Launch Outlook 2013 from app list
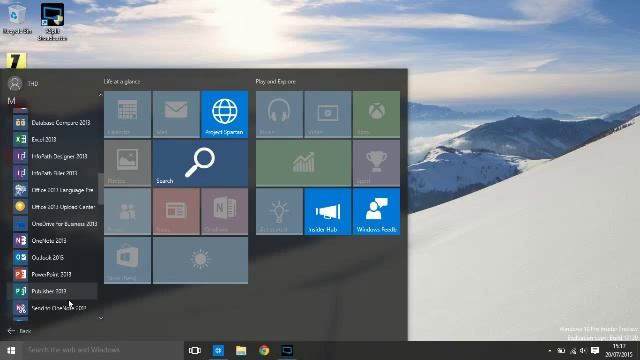The height and width of the screenshot is (360, 640). pyautogui.click(x=52, y=258)
